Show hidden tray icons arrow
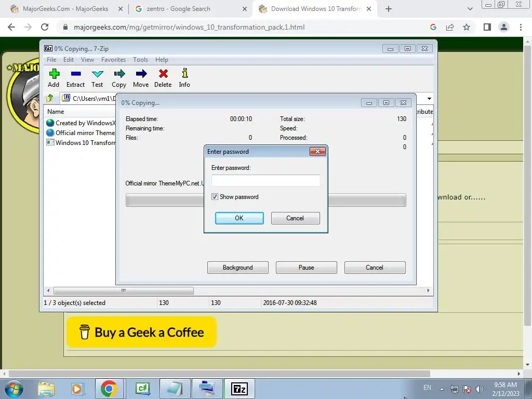This screenshot has height=399, width=532. pos(442,389)
